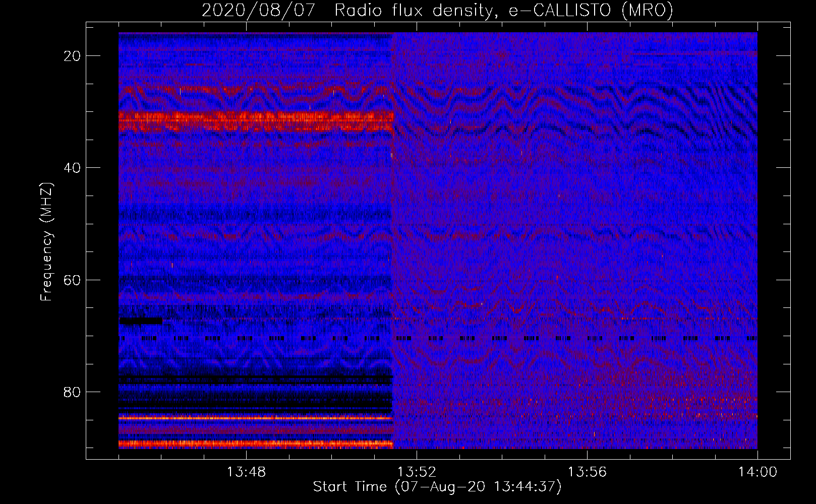Click the 14:00 time tick label
Viewport: 816px width, 504px height.
click(x=757, y=472)
